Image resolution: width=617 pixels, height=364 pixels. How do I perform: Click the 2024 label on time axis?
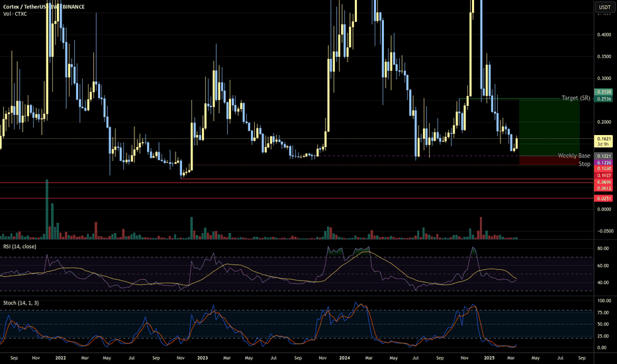coord(344,357)
